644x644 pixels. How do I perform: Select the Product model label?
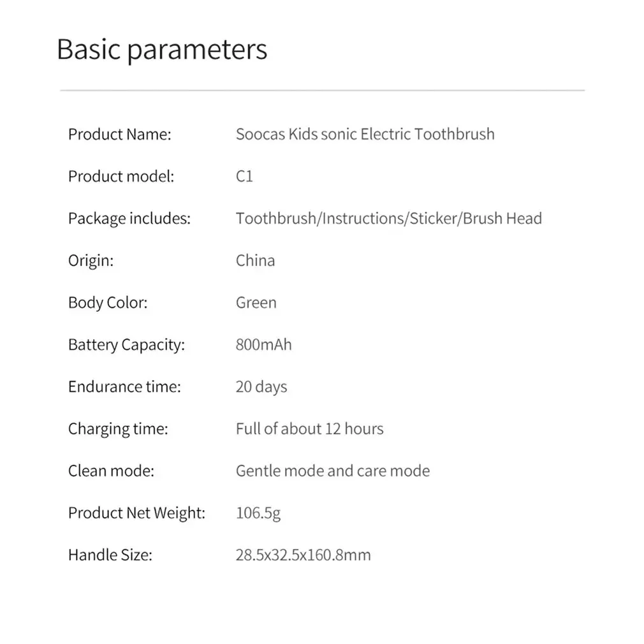pos(121,177)
